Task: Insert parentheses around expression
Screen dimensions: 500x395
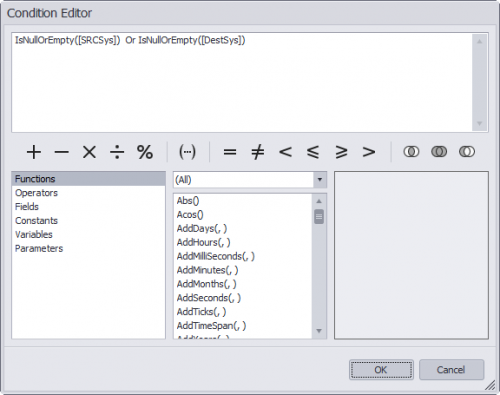Action: (x=187, y=152)
